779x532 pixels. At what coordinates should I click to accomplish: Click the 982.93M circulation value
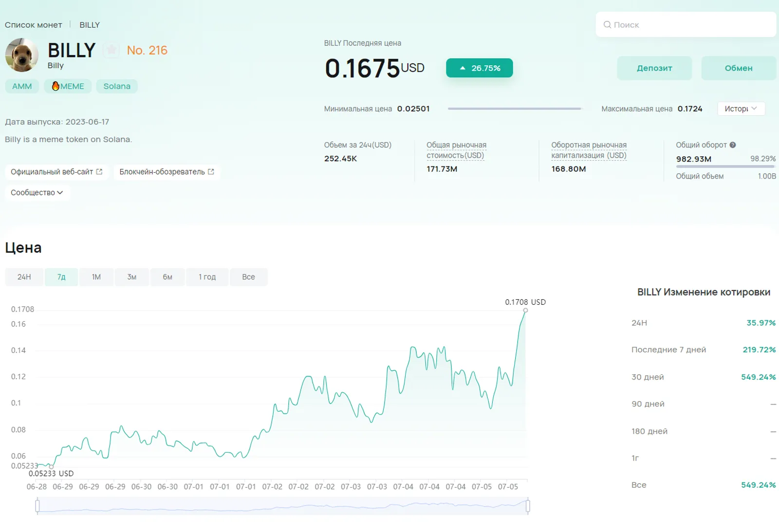tap(693, 159)
